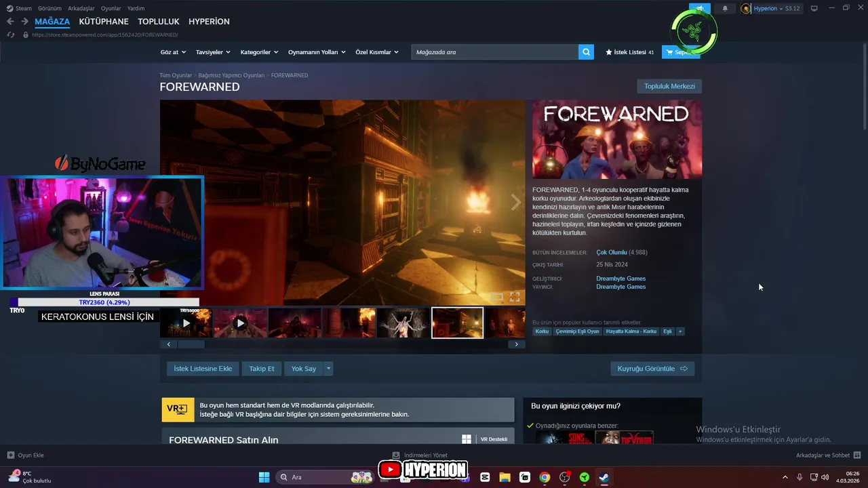868x488 pixels.
Task: Enter fullscreen for the screenshot viewer
Action: point(515,297)
